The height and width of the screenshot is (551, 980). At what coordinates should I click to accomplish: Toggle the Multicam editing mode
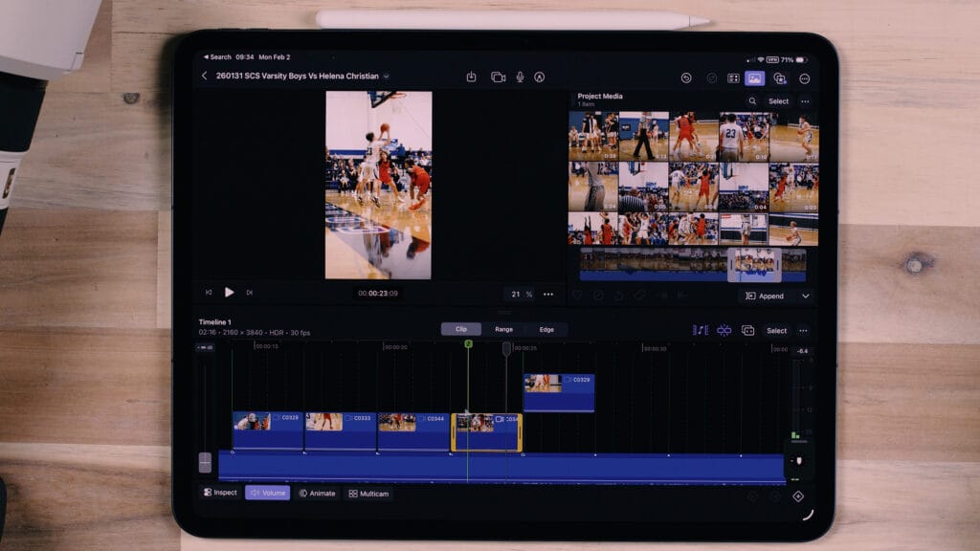point(371,494)
